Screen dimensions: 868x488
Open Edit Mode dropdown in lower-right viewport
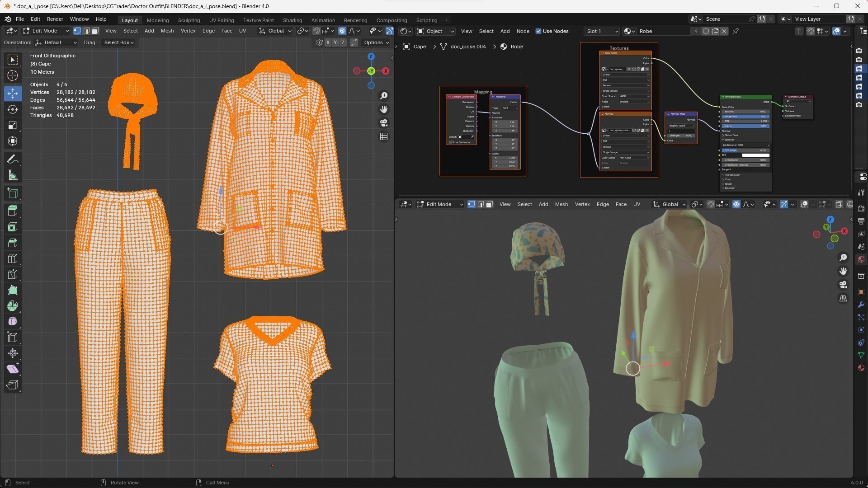tap(440, 205)
